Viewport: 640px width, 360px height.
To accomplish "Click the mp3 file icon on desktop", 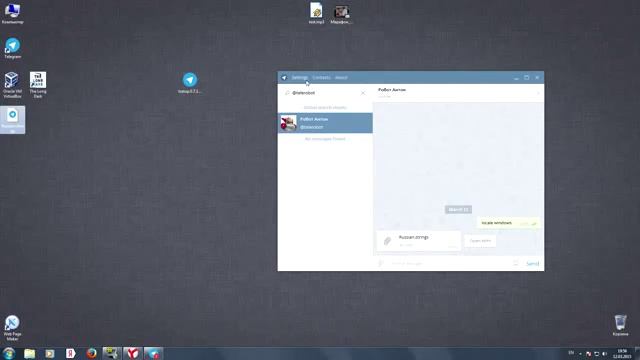I will [x=316, y=13].
